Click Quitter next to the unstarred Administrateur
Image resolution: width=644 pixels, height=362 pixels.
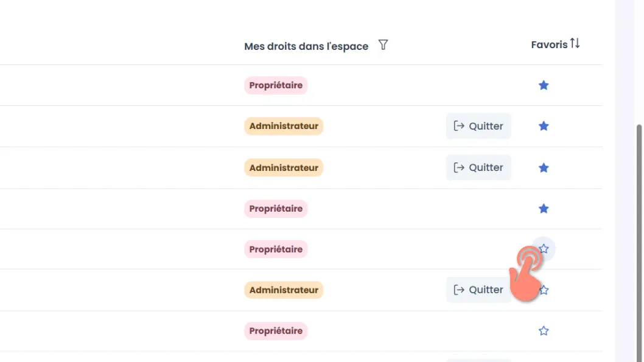coord(478,290)
